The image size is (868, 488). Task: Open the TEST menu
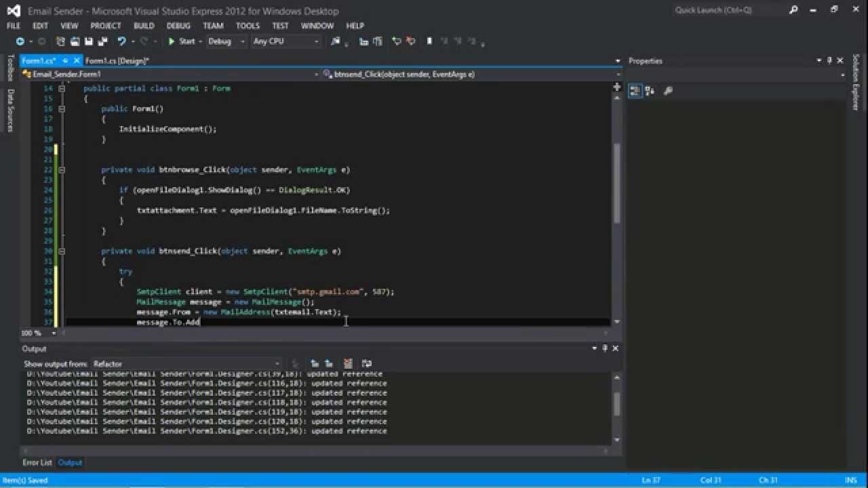(280, 26)
